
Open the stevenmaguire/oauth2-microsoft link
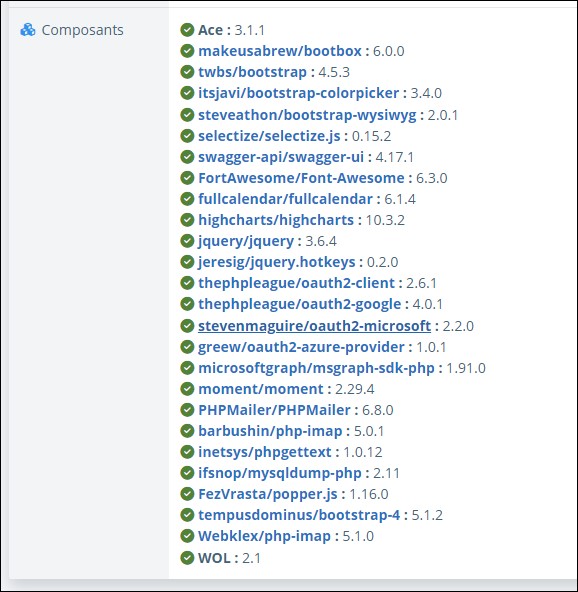pyautogui.click(x=314, y=326)
